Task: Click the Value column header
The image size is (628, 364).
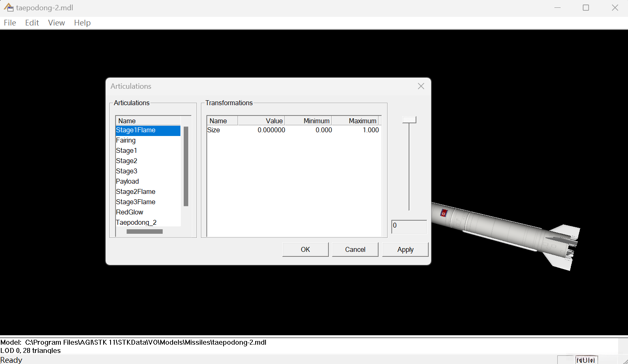Action: click(261, 121)
